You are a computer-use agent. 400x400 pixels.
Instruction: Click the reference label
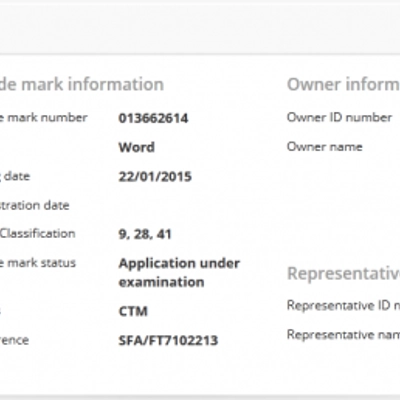(14, 340)
